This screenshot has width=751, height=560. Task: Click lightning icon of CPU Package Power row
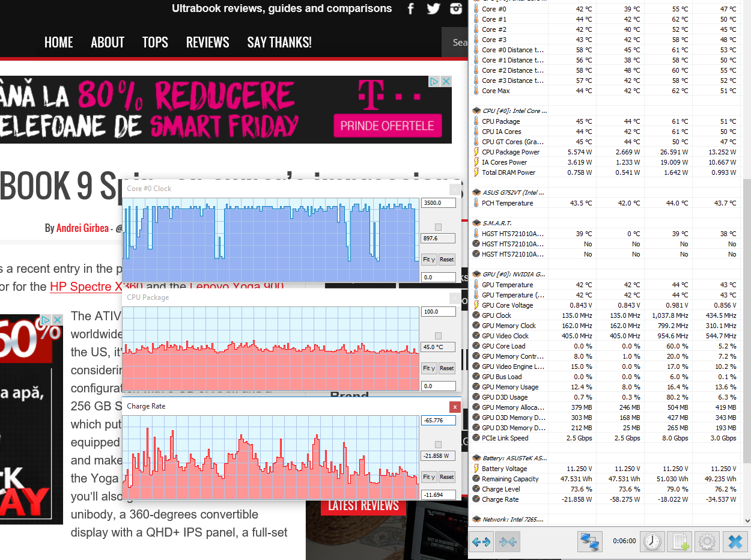[x=475, y=152]
